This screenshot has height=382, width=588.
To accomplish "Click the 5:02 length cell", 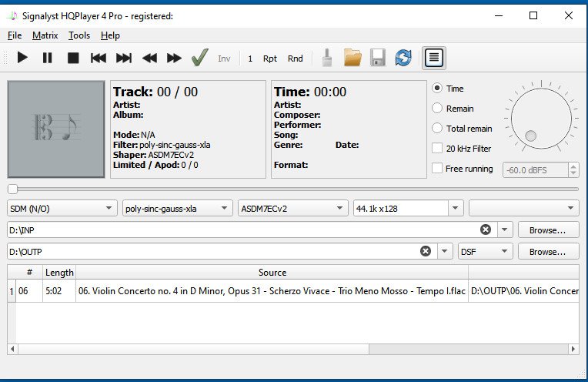I will tap(58, 291).
